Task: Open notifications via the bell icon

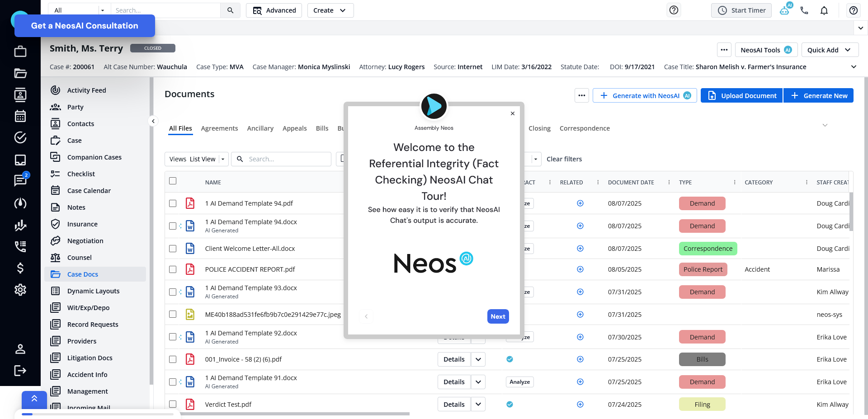Action: coord(824,10)
